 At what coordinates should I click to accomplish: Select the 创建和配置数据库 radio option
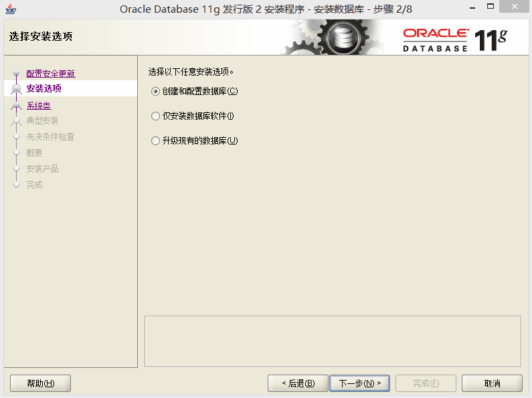[155, 92]
